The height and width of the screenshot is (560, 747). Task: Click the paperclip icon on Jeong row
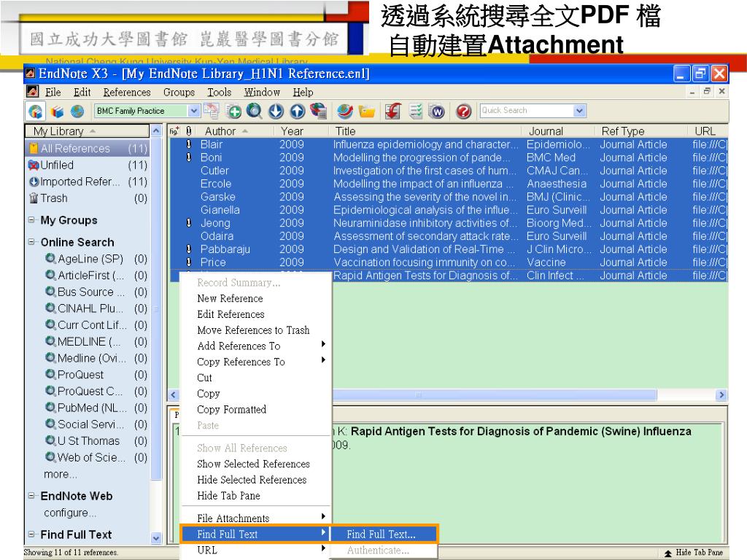pyautogui.click(x=189, y=222)
